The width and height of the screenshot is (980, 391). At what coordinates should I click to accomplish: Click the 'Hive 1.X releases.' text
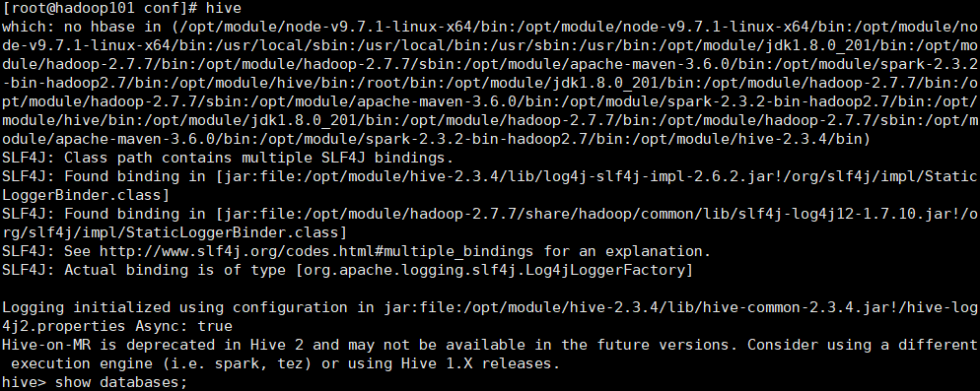pyautogui.click(x=480, y=363)
